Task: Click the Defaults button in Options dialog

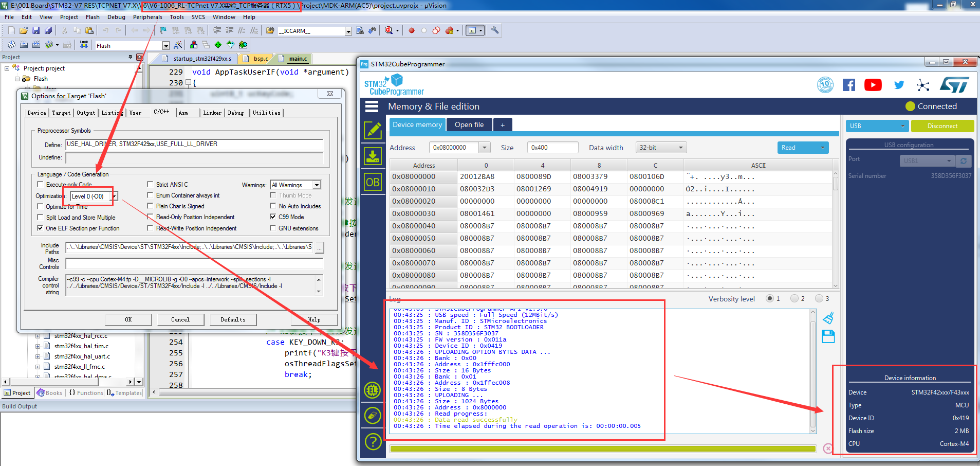Action: (233, 319)
